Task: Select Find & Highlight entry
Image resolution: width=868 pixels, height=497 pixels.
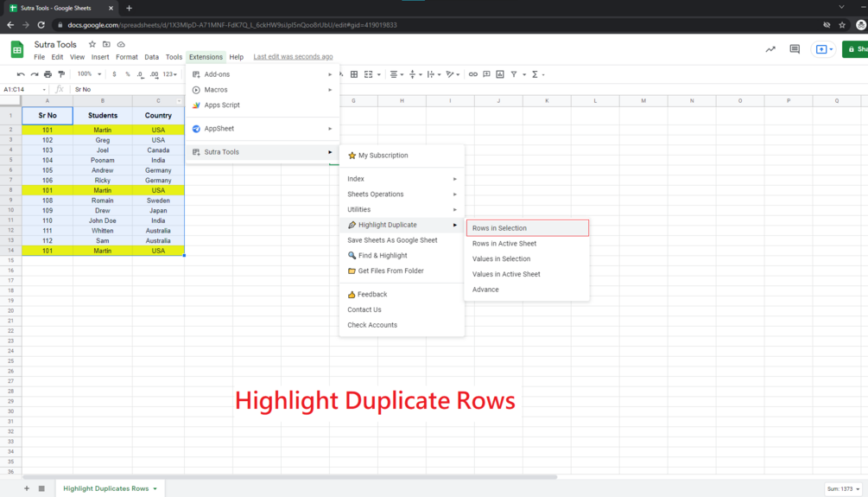Action: pos(402,256)
